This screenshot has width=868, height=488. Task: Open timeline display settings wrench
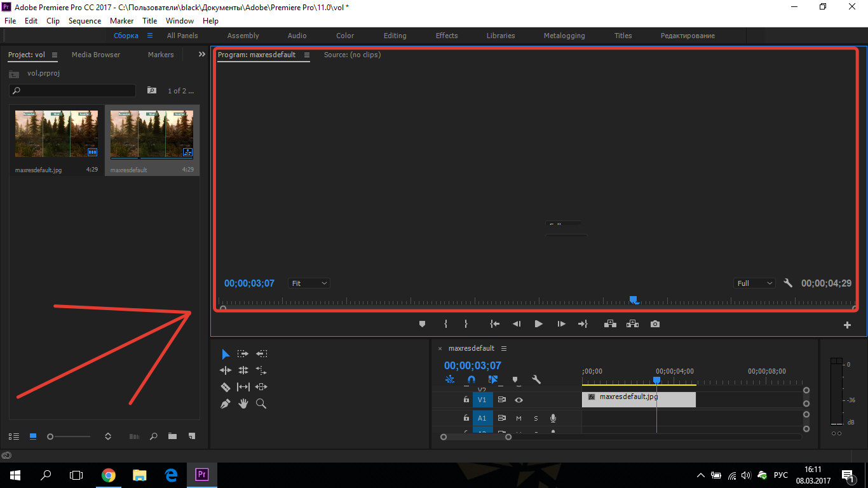point(536,379)
